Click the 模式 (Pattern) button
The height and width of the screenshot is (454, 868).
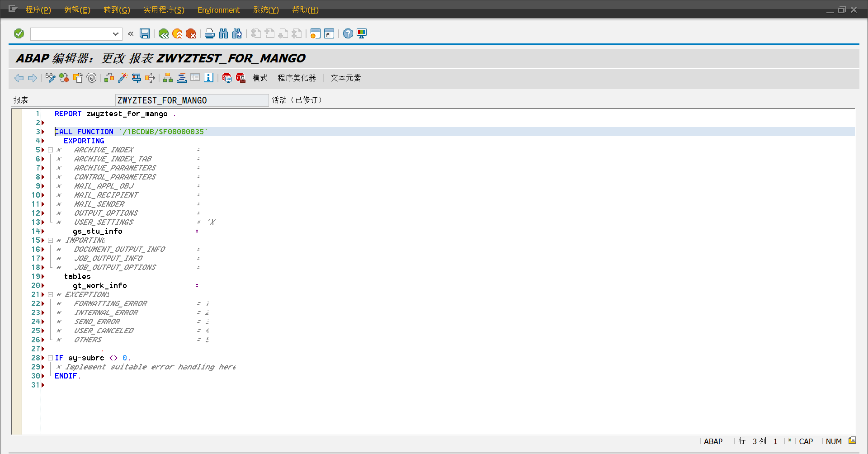click(x=260, y=78)
